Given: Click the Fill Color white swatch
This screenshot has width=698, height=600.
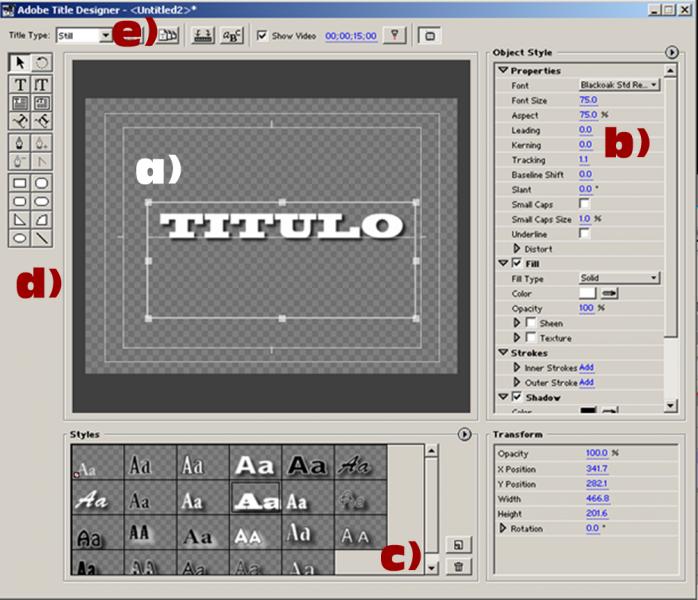Looking at the screenshot, I should [587, 293].
